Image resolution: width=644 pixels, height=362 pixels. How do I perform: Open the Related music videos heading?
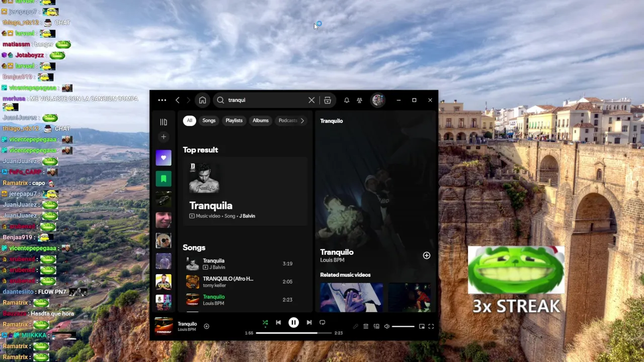pyautogui.click(x=345, y=275)
